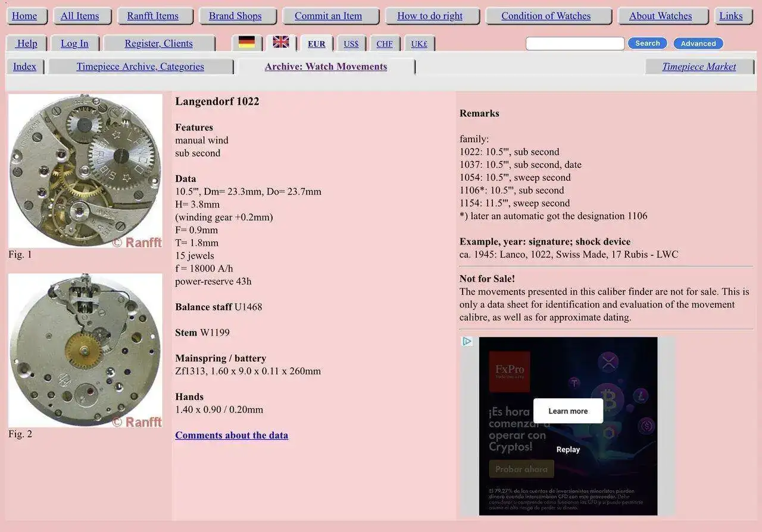The width and height of the screenshot is (762, 532).
Task: Click the hands size 1.40 x 0.90 / 0.20mm
Action: [x=219, y=409]
